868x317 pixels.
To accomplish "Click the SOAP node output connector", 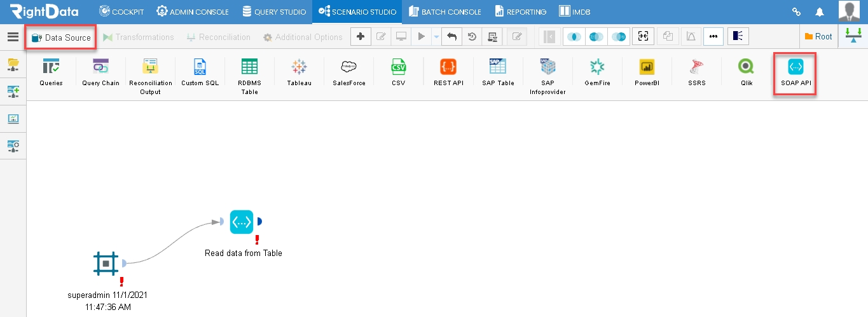I will click(x=259, y=222).
